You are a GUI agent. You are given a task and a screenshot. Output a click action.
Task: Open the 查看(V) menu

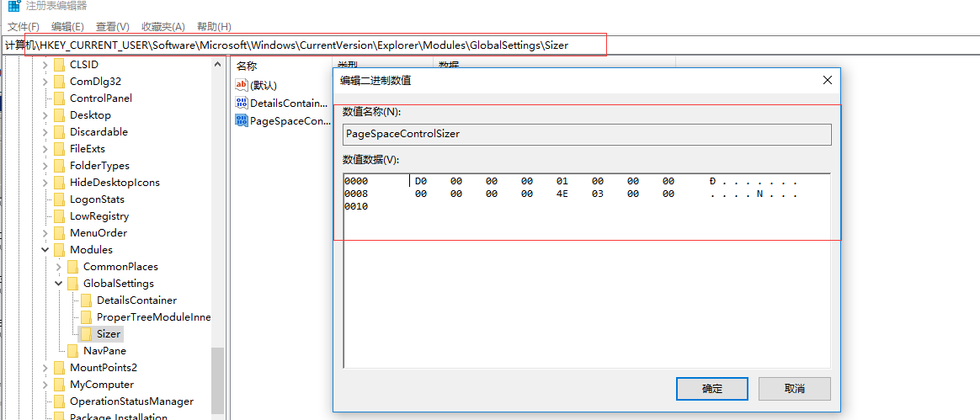(x=113, y=27)
